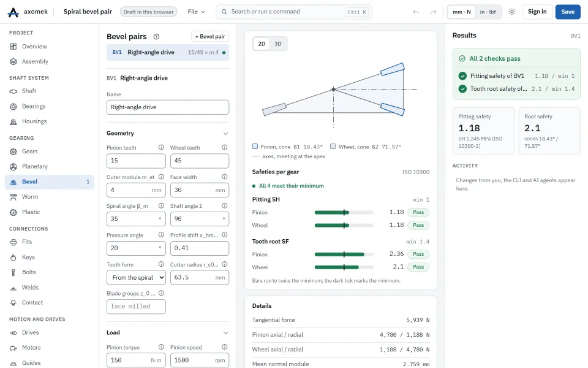Go to Planetary in the sidebar
The width and height of the screenshot is (588, 368).
[50, 166]
